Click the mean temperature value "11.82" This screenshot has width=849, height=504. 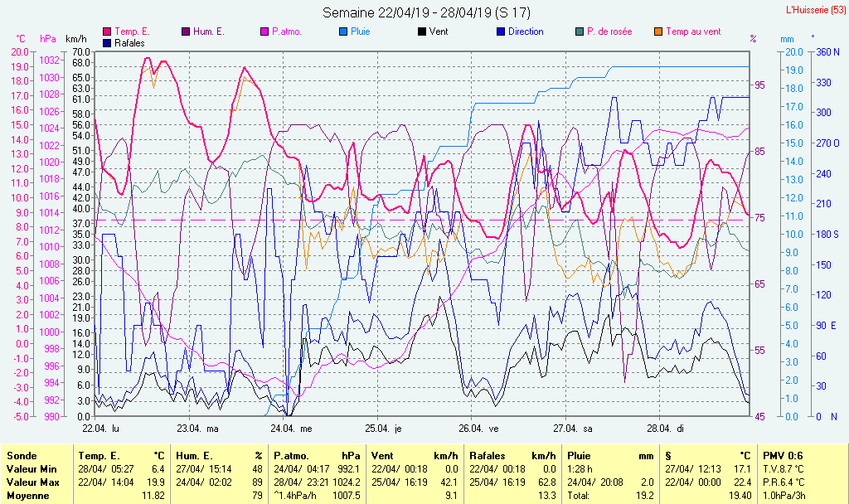(153, 496)
